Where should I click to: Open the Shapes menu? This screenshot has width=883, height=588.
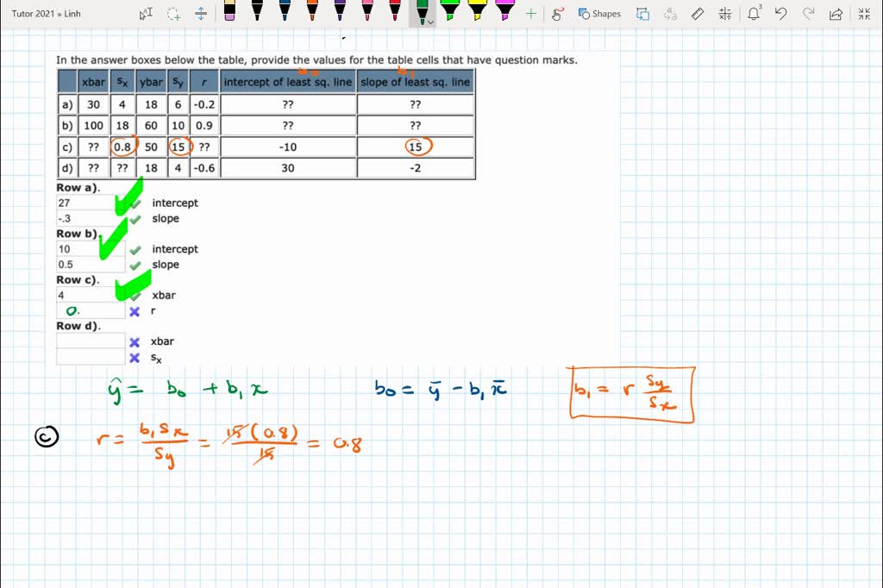[602, 13]
